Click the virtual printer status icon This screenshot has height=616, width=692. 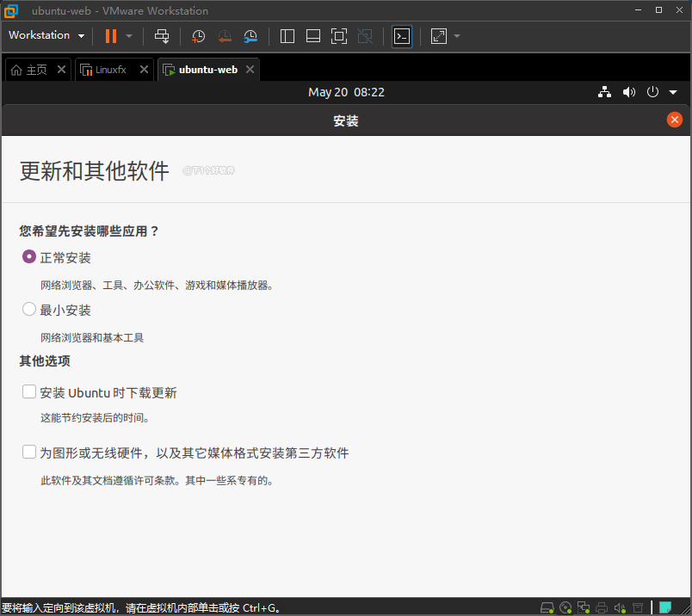[x=600, y=607]
